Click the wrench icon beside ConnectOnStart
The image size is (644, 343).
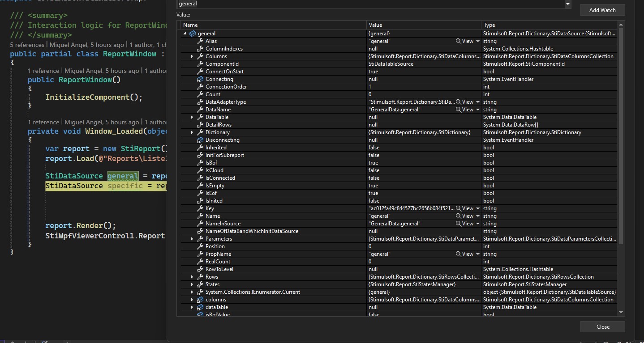coord(200,72)
